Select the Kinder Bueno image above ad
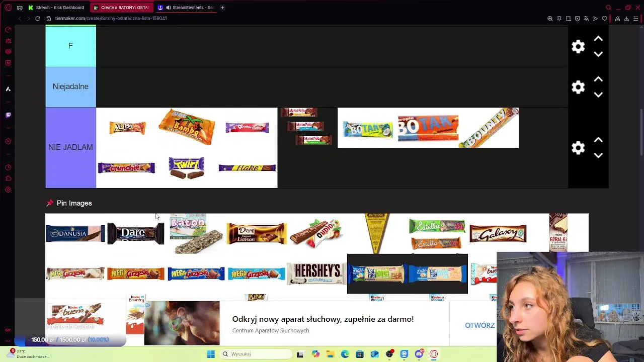The width and height of the screenshot is (644, 362). (75, 314)
